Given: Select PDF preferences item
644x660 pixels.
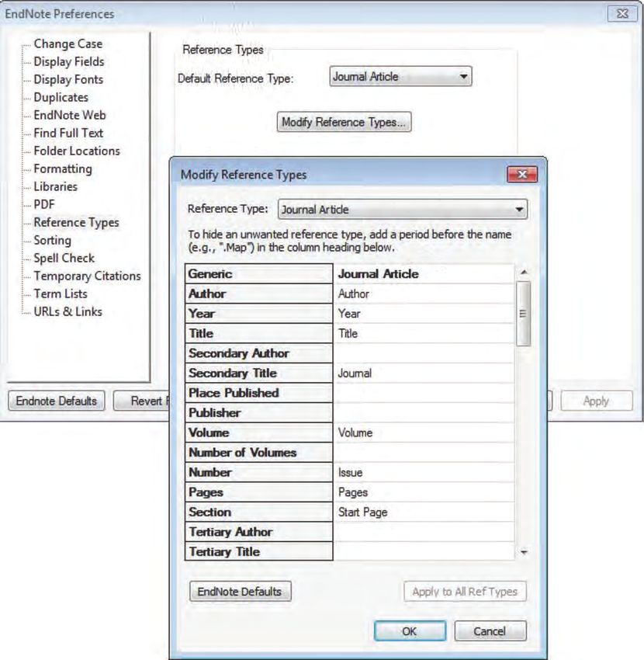Looking at the screenshot, I should 44,204.
